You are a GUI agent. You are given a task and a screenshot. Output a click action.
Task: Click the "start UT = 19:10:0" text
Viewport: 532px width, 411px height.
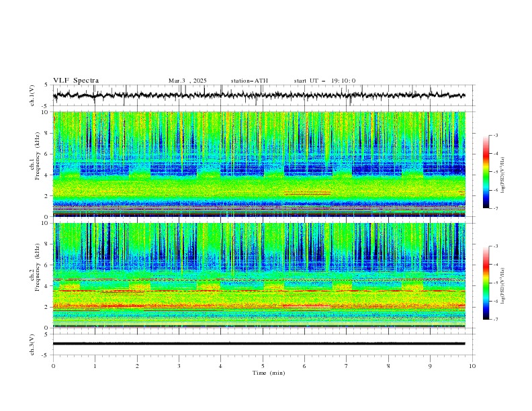324,81
